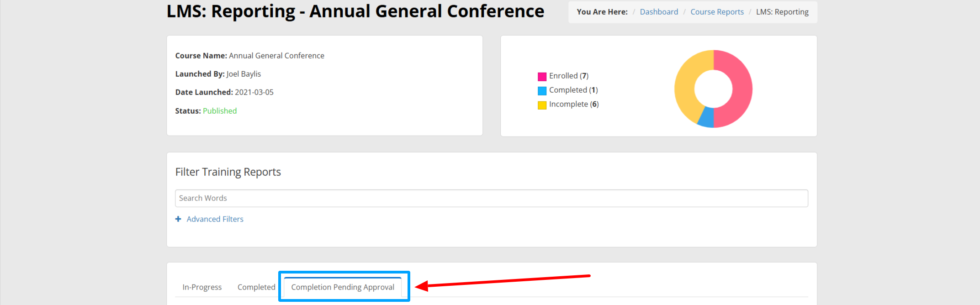The image size is (980, 305).
Task: Click the LMS: Reporting breadcrumb item
Action: (782, 12)
